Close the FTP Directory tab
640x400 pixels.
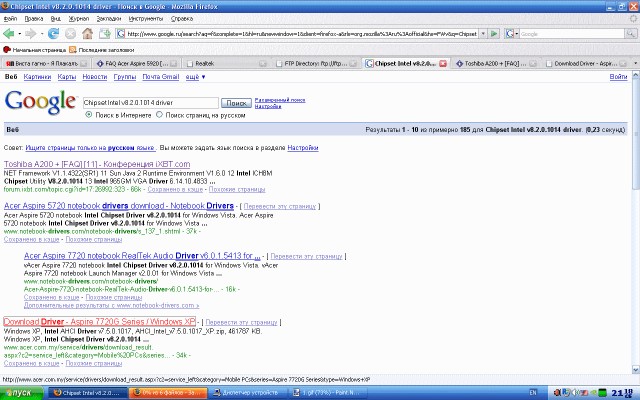click(x=353, y=64)
